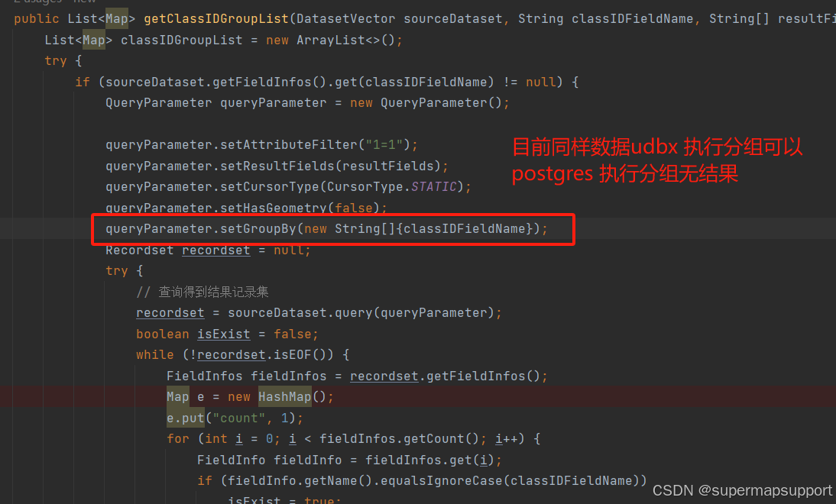Click the "1=1" string literal
The width and height of the screenshot is (836, 504).
tap(384, 145)
